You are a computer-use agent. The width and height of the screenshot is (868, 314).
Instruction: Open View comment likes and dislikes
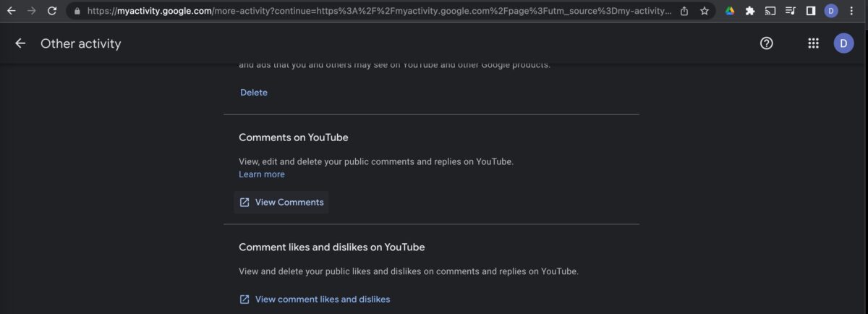point(315,299)
